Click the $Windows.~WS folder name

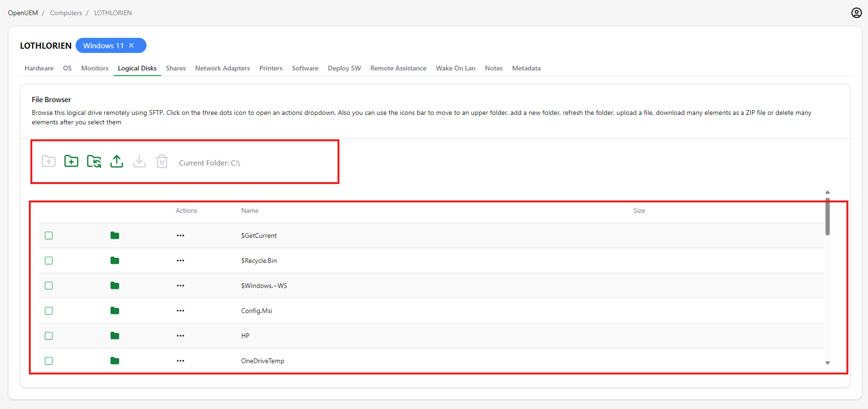pyautogui.click(x=264, y=286)
